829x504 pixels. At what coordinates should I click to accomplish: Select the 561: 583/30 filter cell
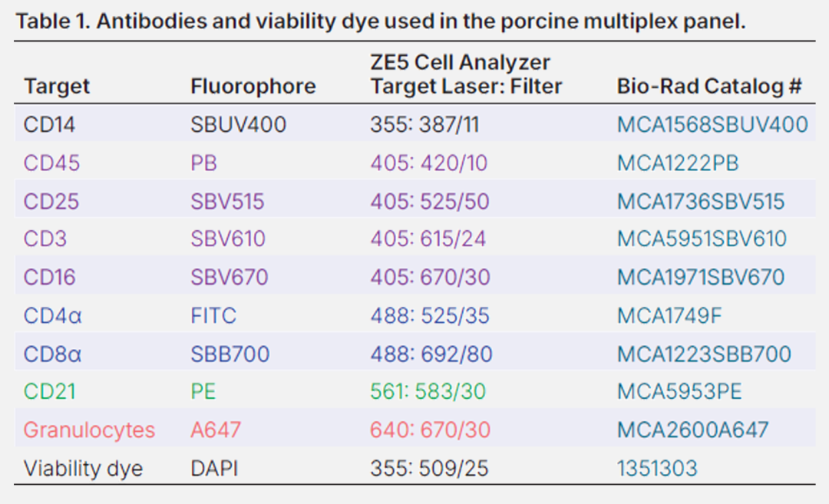tap(428, 391)
